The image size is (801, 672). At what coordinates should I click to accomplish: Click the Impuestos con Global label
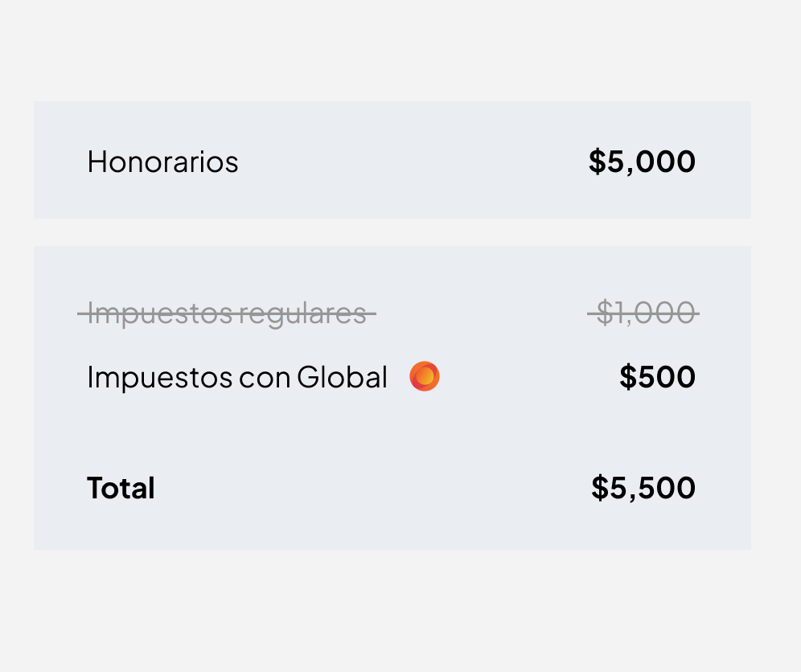[237, 377]
